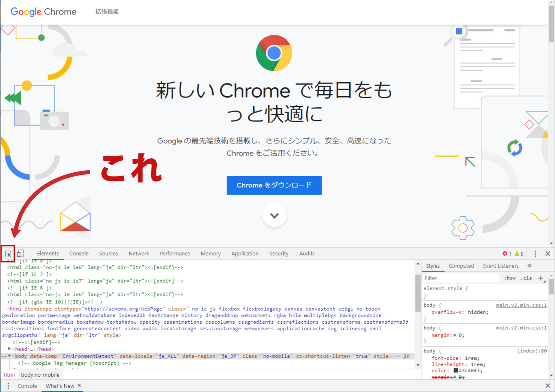Open first main.v2.min.css:1 source link
The image size is (555, 392).
(x=521, y=305)
